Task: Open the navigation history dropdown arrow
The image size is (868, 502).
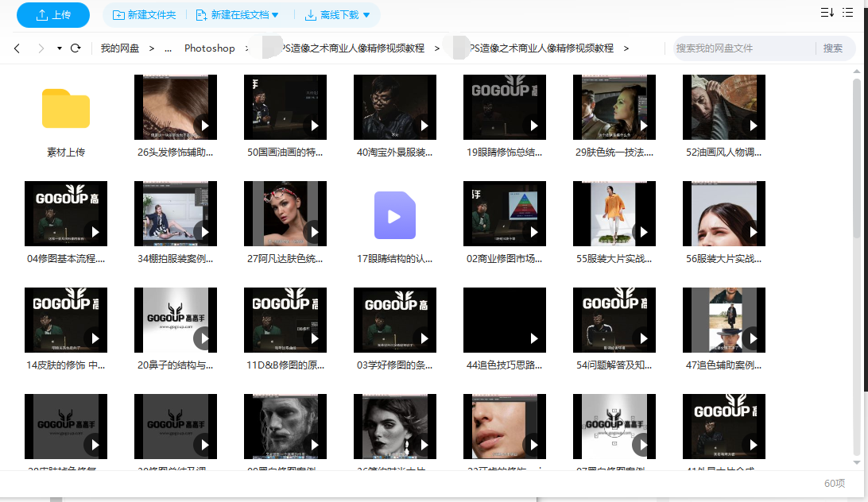Action: [x=60, y=48]
